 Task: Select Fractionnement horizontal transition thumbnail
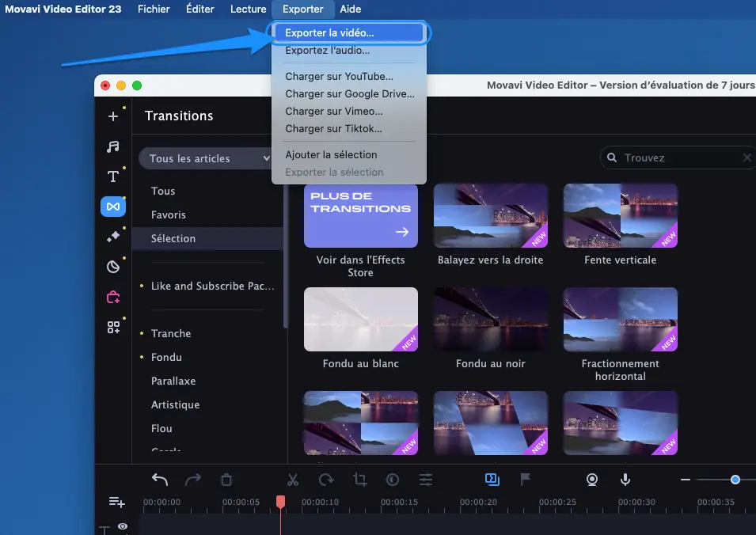click(620, 319)
